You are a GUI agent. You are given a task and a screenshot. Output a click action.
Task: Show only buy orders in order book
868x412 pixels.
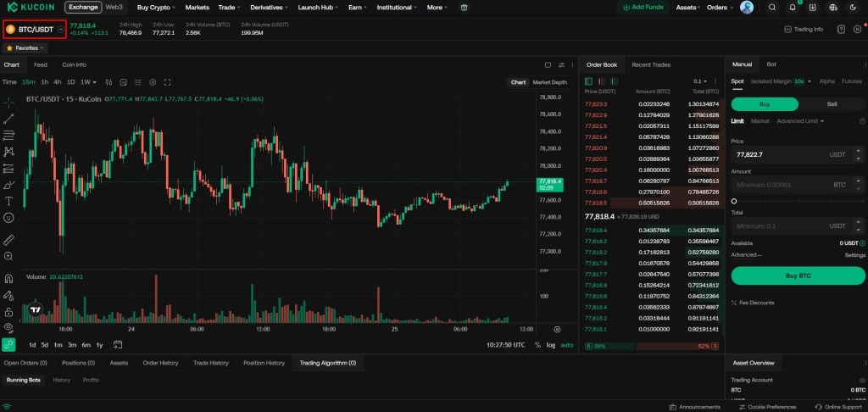coord(614,81)
